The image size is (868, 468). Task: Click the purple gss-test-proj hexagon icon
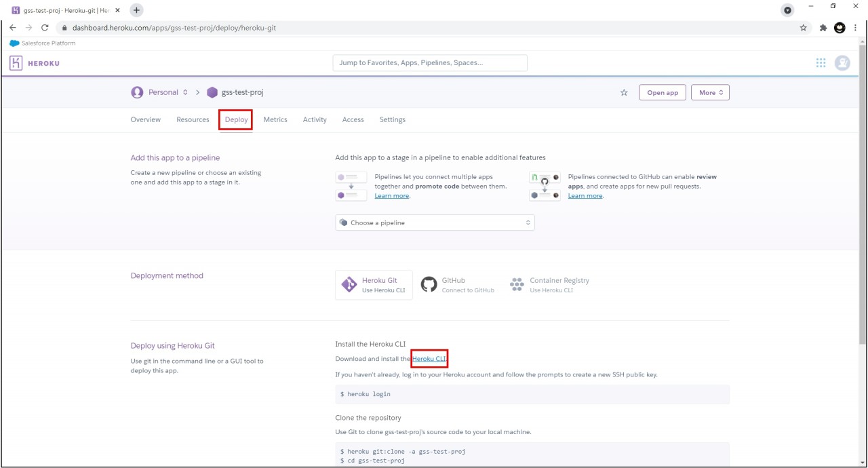tap(212, 93)
